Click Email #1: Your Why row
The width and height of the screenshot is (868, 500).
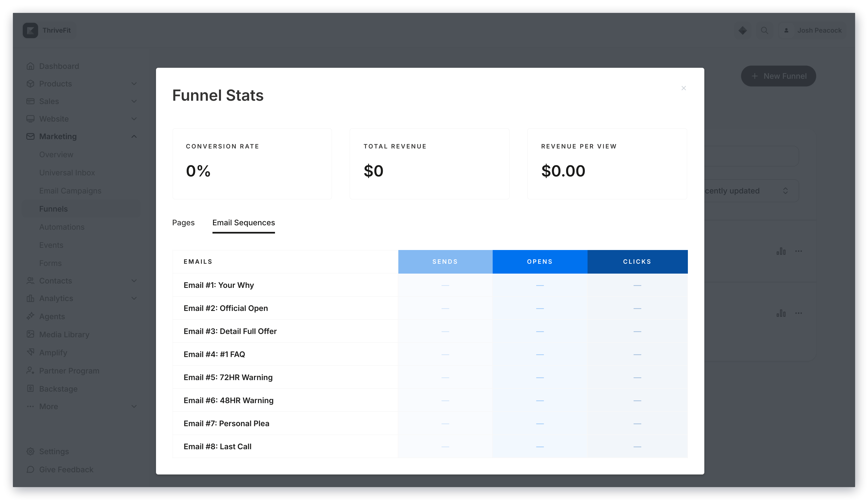(x=430, y=285)
